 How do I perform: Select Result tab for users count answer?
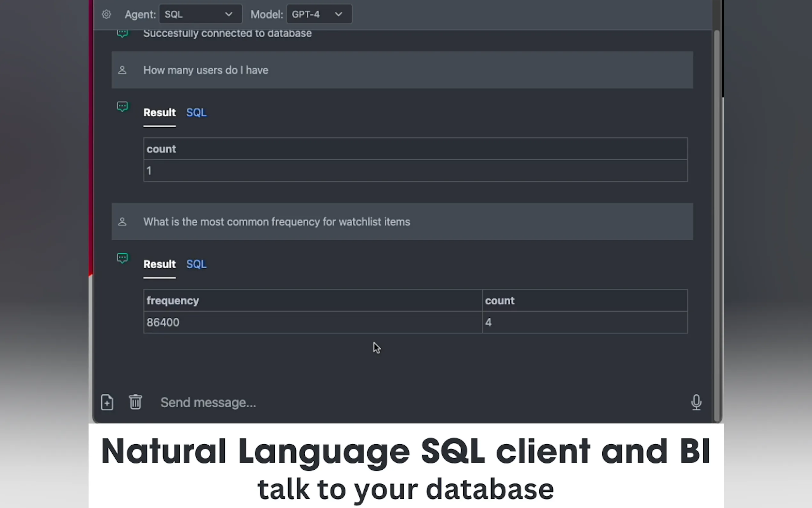pyautogui.click(x=160, y=113)
